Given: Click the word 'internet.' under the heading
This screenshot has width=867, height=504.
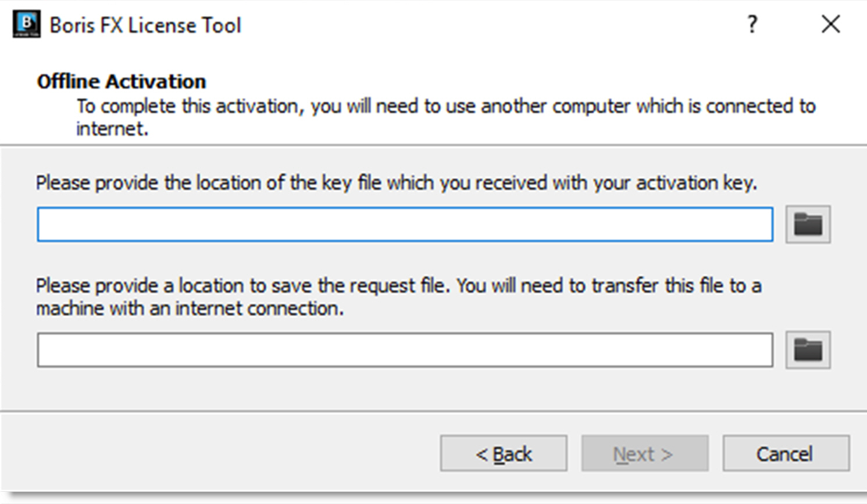Looking at the screenshot, I should coord(112,128).
